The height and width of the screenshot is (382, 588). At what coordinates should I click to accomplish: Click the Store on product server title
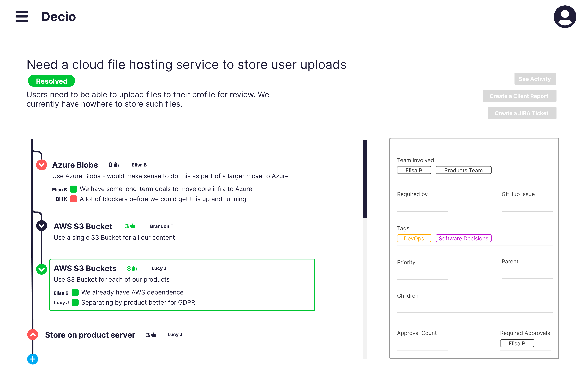click(x=90, y=335)
